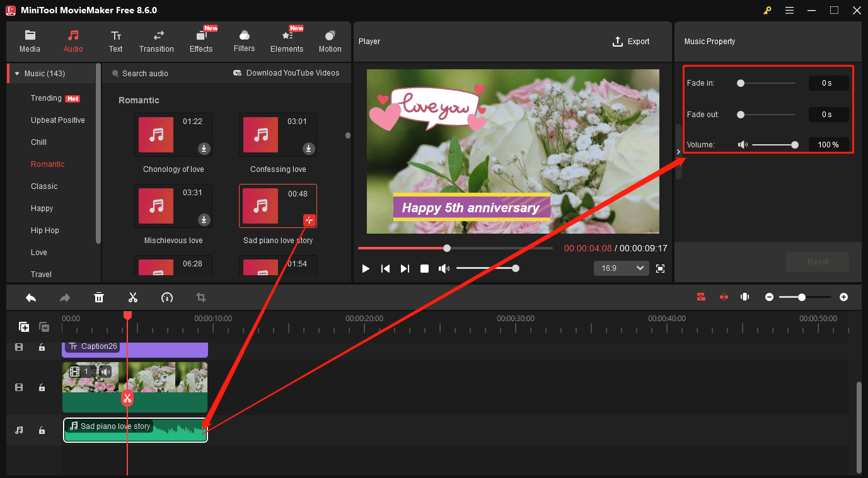
Task: Click the Fade out value field
Action: point(828,115)
